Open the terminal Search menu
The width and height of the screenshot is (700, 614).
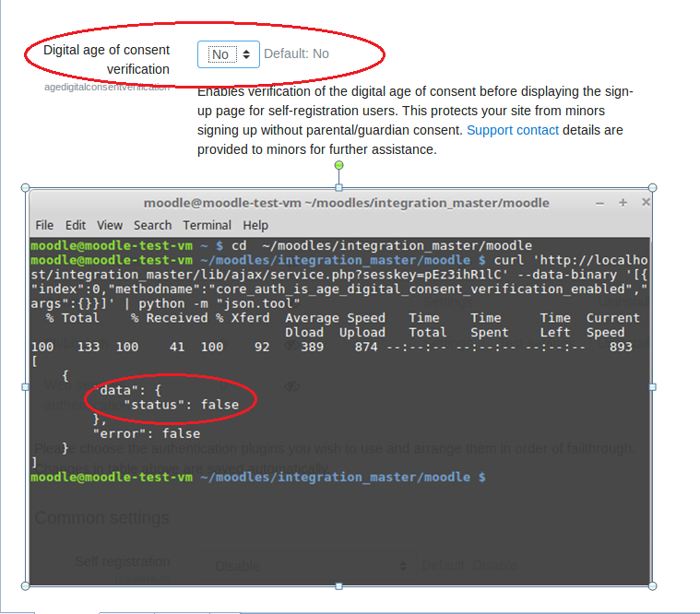(153, 225)
